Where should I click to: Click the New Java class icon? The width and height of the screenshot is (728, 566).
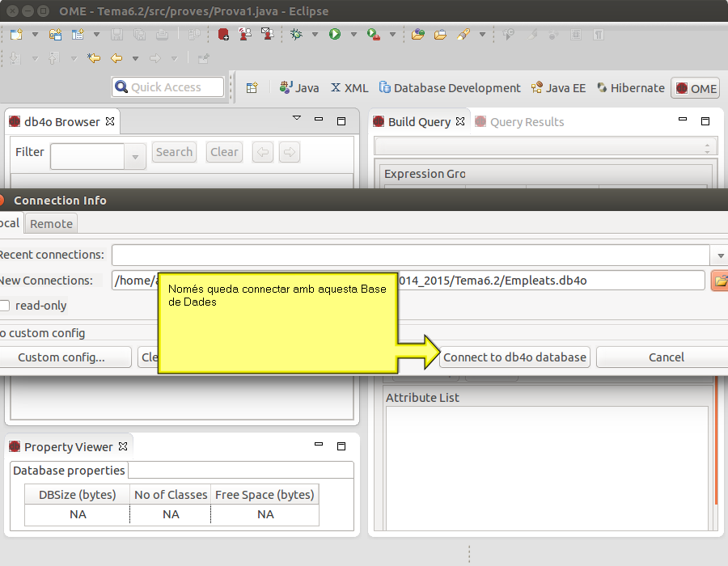78,34
